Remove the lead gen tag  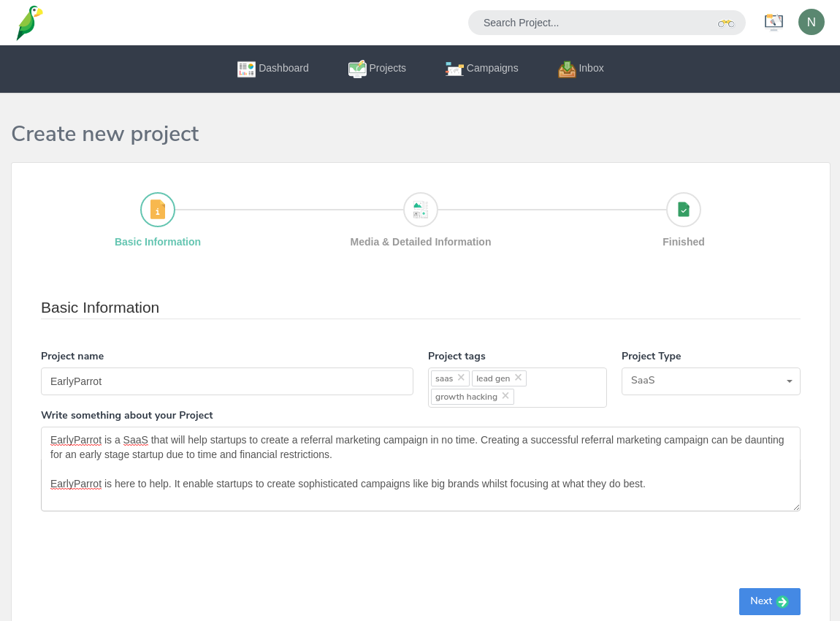click(518, 378)
